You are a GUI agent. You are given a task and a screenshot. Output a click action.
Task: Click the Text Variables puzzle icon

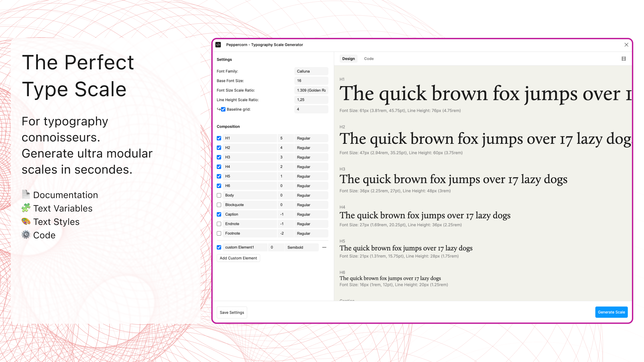click(x=26, y=208)
